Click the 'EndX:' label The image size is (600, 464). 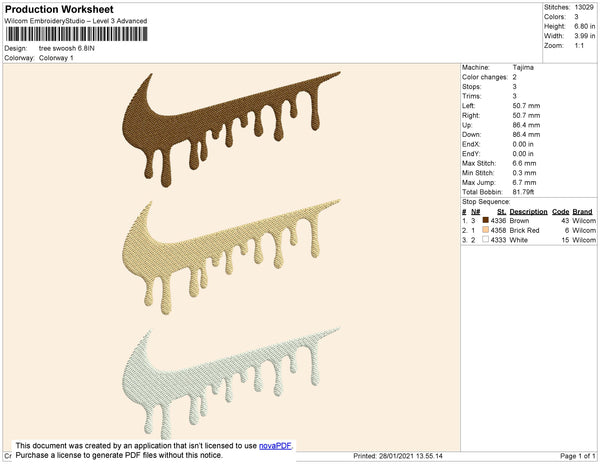coord(471,144)
